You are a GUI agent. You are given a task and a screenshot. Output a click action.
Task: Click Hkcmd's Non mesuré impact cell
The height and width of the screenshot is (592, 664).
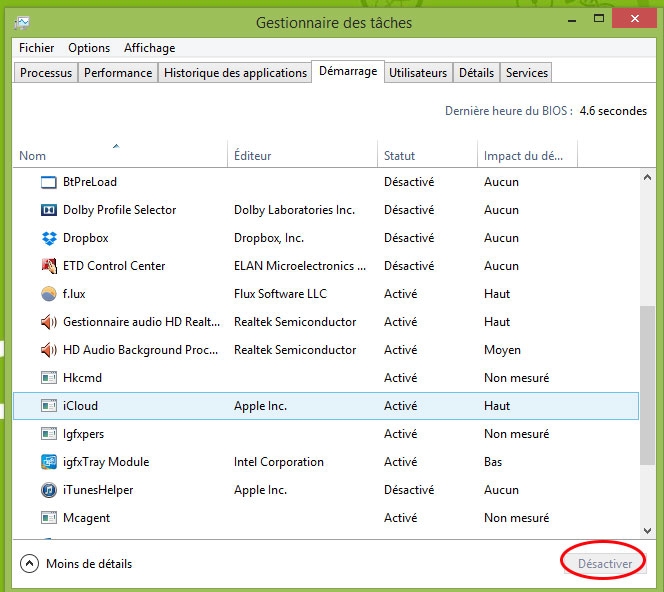click(x=516, y=378)
